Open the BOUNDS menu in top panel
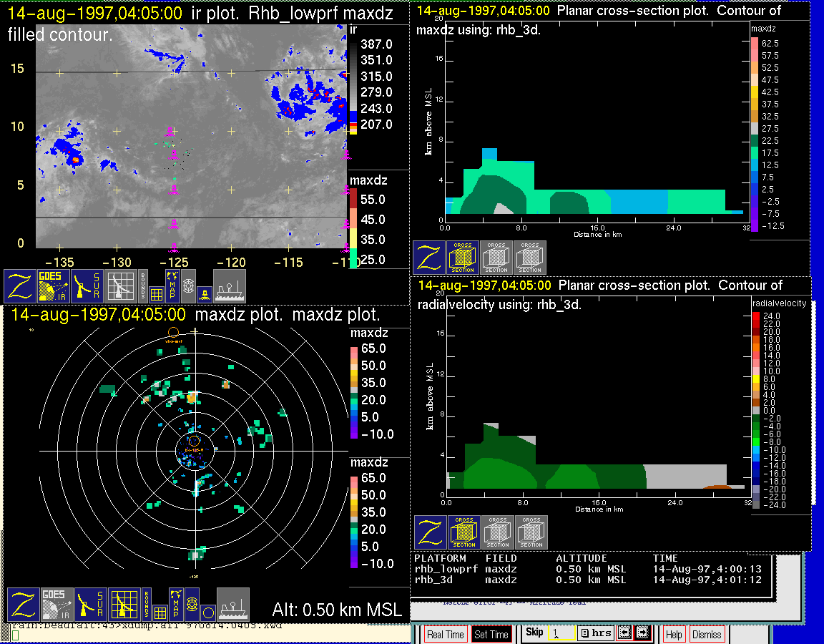This screenshot has height=644, width=824. click(143, 286)
